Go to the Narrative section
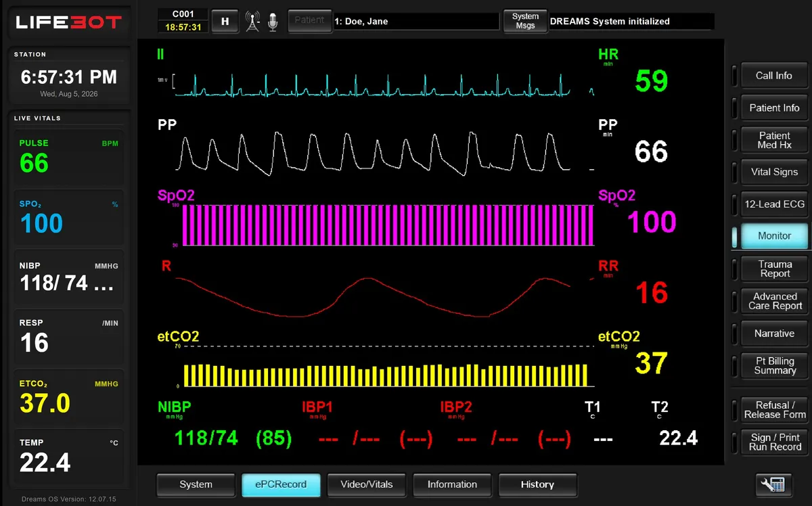812x506 pixels. (x=774, y=333)
